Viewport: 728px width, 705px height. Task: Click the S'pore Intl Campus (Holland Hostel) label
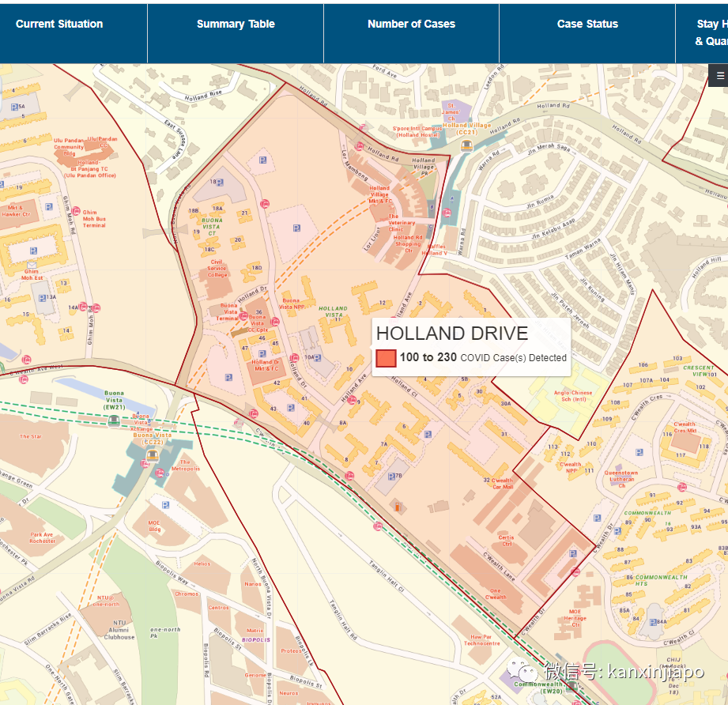(x=417, y=131)
